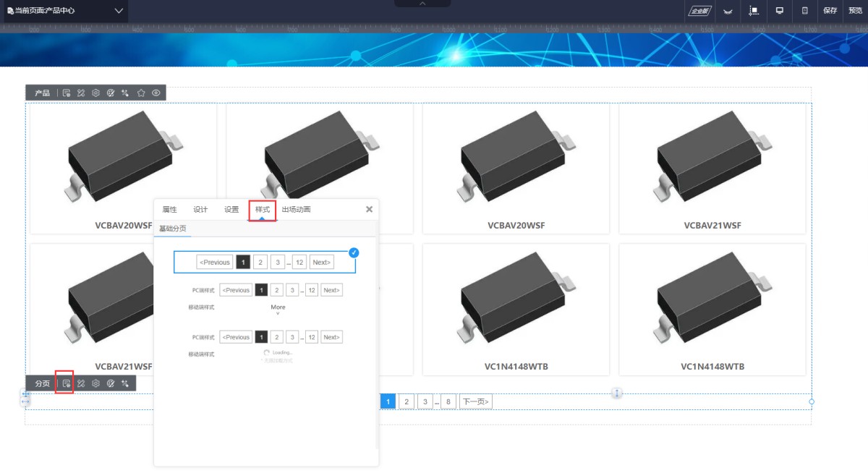Open properties icon in 分页 toolbar
The image size is (868, 473).
click(x=66, y=383)
